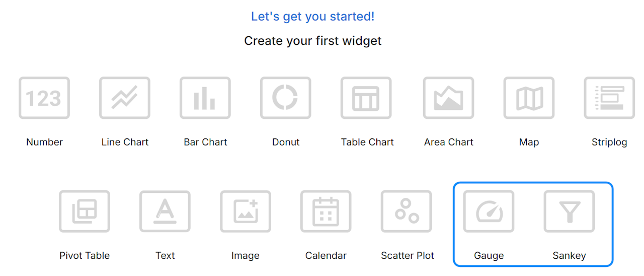Click the Scatter Plot label
The width and height of the screenshot is (644, 276).
click(408, 256)
